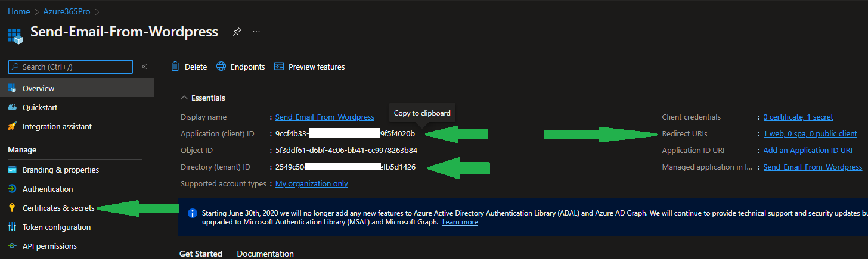This screenshot has width=868, height=259.
Task: Click Add an Application ID URI link
Action: coord(808,151)
